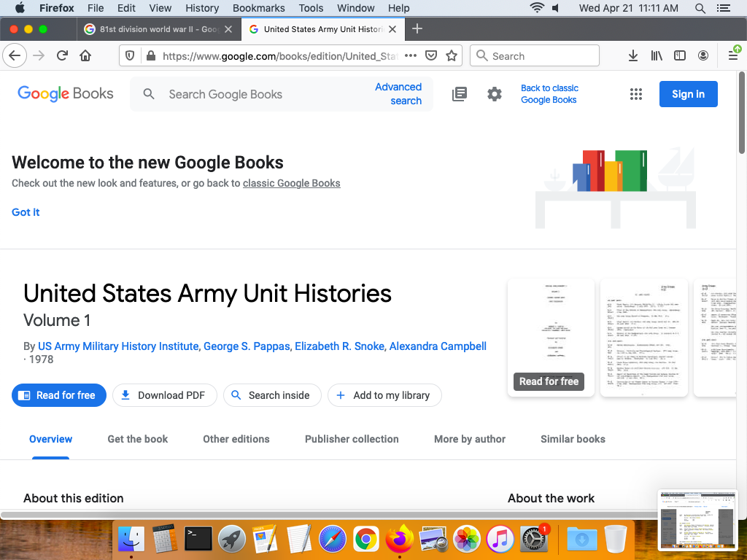This screenshot has width=747, height=560.
Task: Open My Library books icon
Action: click(x=460, y=94)
